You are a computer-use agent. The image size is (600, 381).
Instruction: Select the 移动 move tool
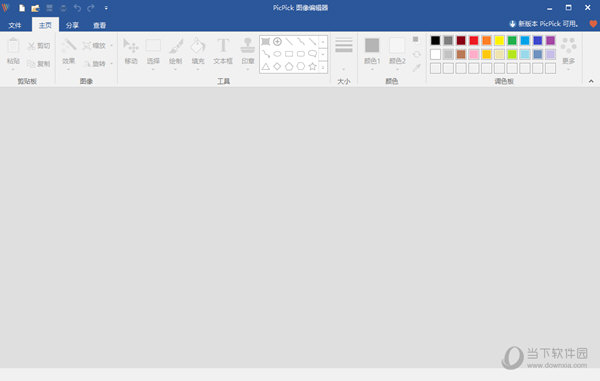[131, 51]
